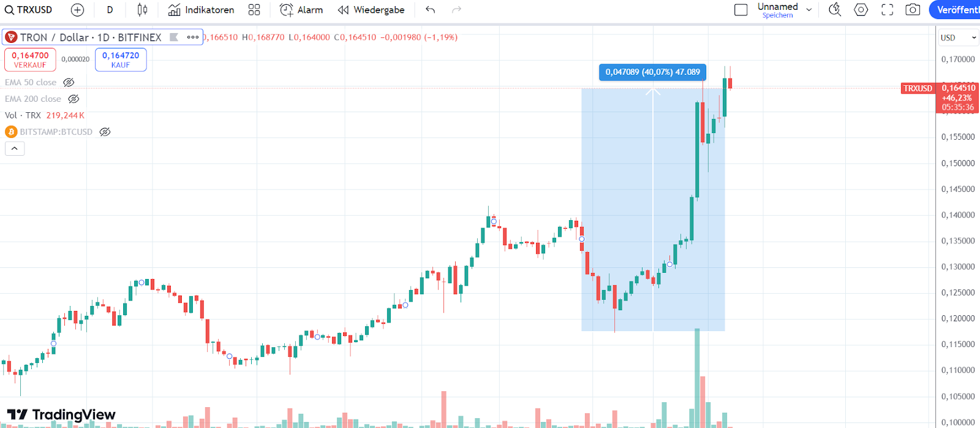Toggle visibility of EMA 50 close
Viewport: 980px width, 428px height.
pos(69,82)
